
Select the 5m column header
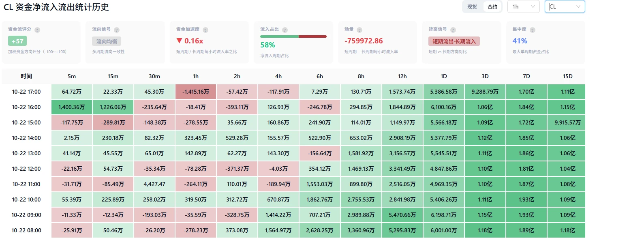click(x=72, y=76)
